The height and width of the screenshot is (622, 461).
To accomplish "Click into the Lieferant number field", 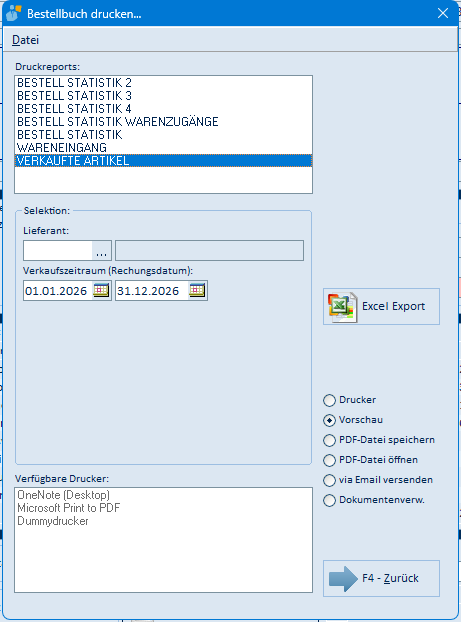I will coord(58,250).
